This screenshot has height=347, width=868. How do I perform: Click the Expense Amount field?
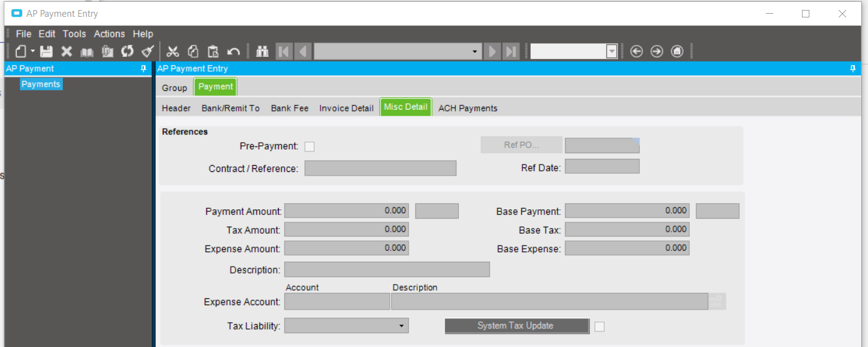347,248
